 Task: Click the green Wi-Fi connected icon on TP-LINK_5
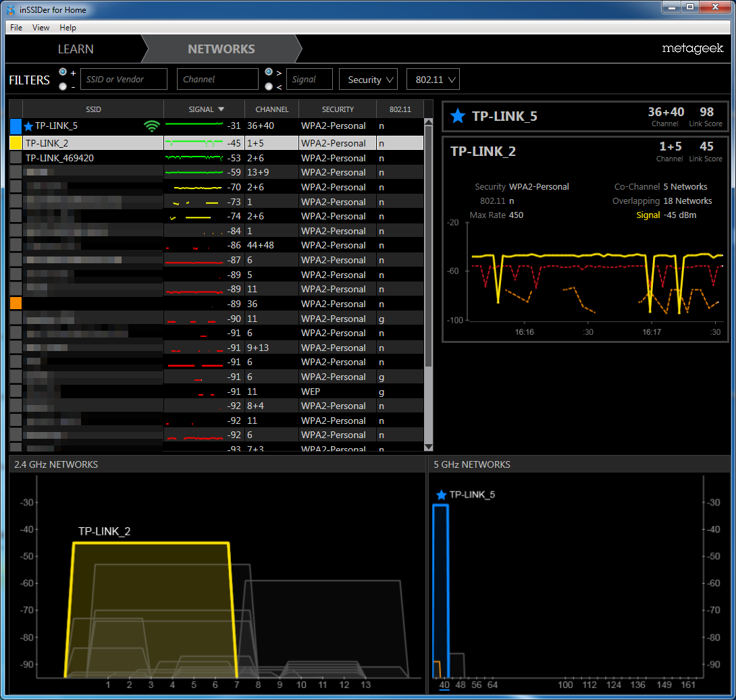click(152, 126)
